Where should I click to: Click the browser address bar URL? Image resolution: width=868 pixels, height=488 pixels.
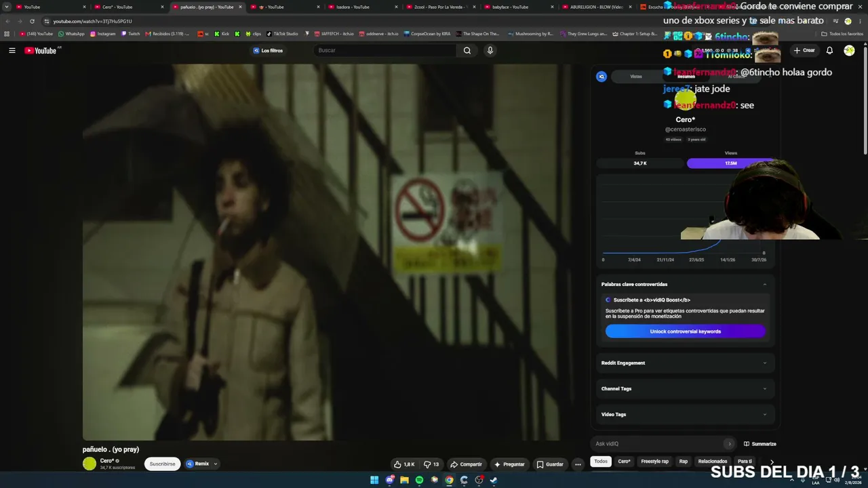tap(93, 21)
